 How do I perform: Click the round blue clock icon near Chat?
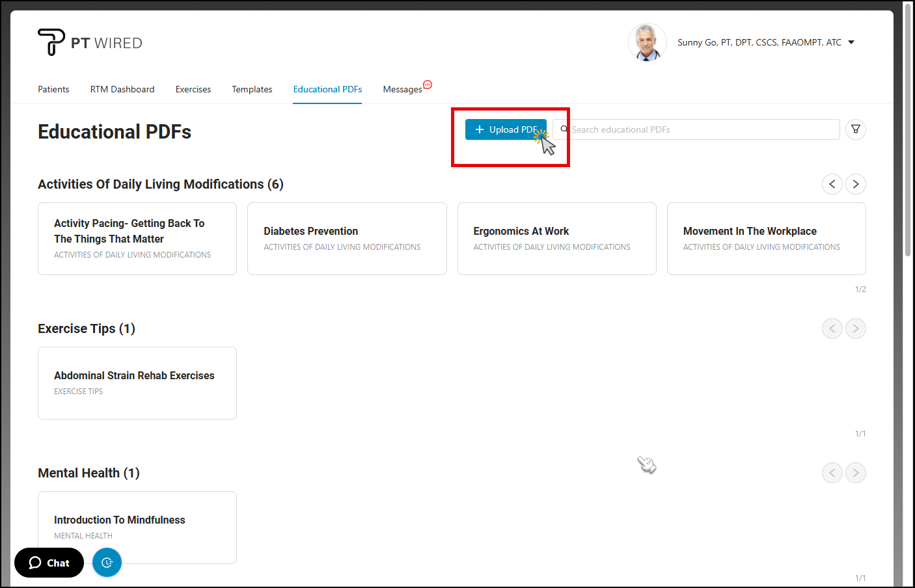(107, 563)
